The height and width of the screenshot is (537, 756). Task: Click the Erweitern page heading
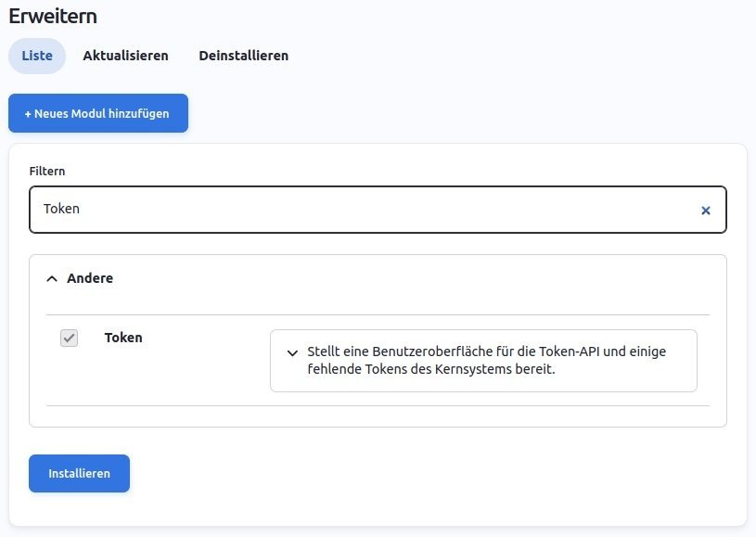click(53, 16)
